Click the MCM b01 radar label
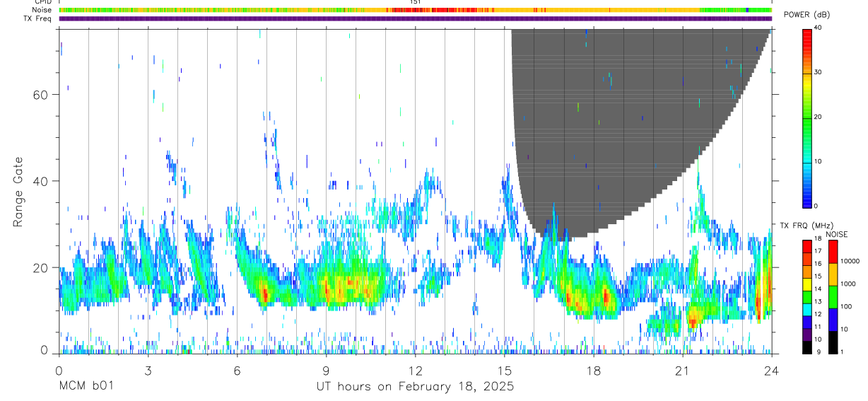 (86, 387)
